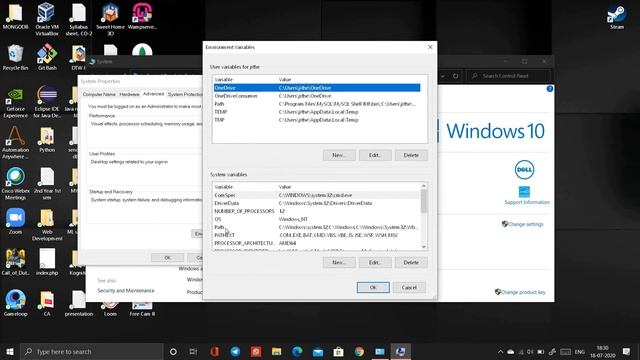Image resolution: width=640 pixels, height=360 pixels.
Task: Launch the Git Bash desktop shortcut
Action: [x=47, y=58]
